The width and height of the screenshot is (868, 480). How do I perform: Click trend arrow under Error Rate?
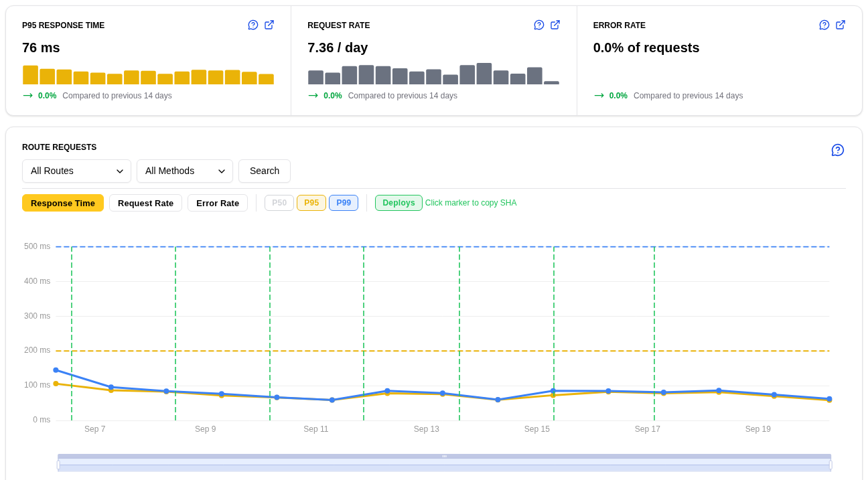tap(599, 96)
